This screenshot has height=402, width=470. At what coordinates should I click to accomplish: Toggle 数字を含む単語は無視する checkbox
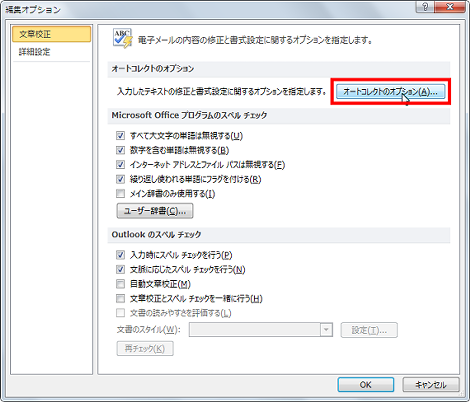pyautogui.click(x=120, y=150)
